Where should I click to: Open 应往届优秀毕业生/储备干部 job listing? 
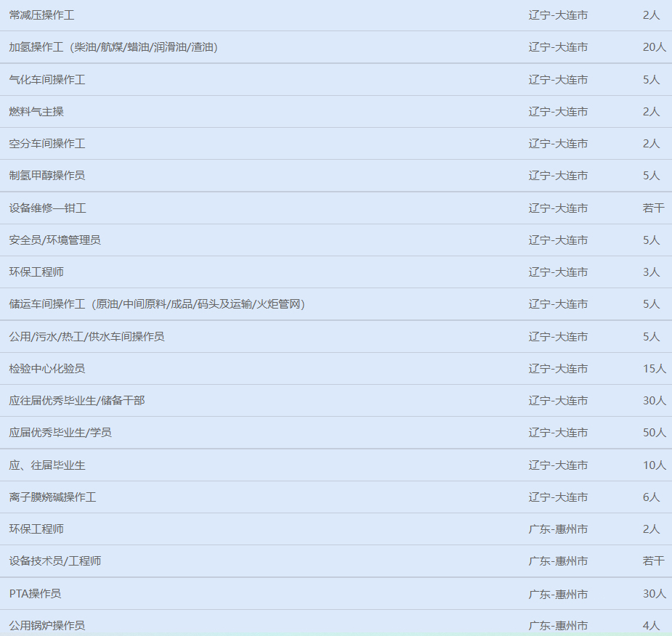[x=77, y=401]
